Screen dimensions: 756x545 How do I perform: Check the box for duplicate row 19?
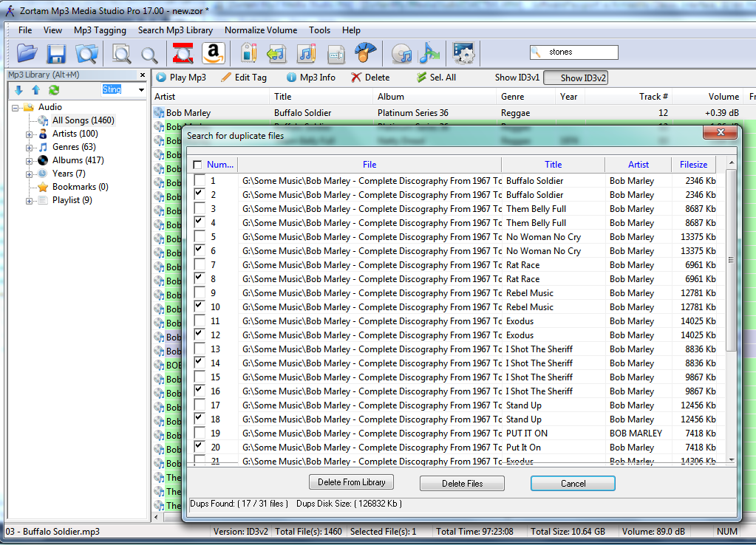pos(199,433)
